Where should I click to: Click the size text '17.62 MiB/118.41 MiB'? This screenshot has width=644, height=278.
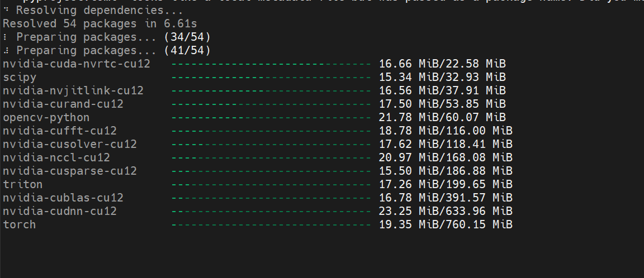pos(446,145)
